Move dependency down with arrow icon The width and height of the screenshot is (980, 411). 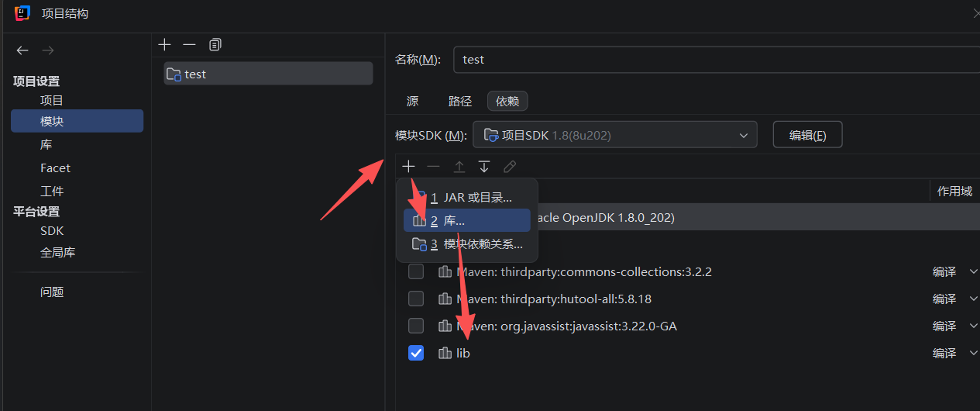point(484,167)
